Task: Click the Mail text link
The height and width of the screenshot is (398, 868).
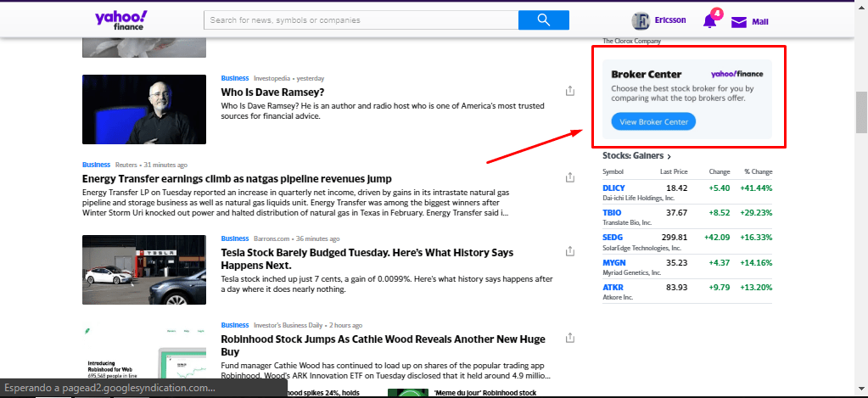Action: [759, 22]
